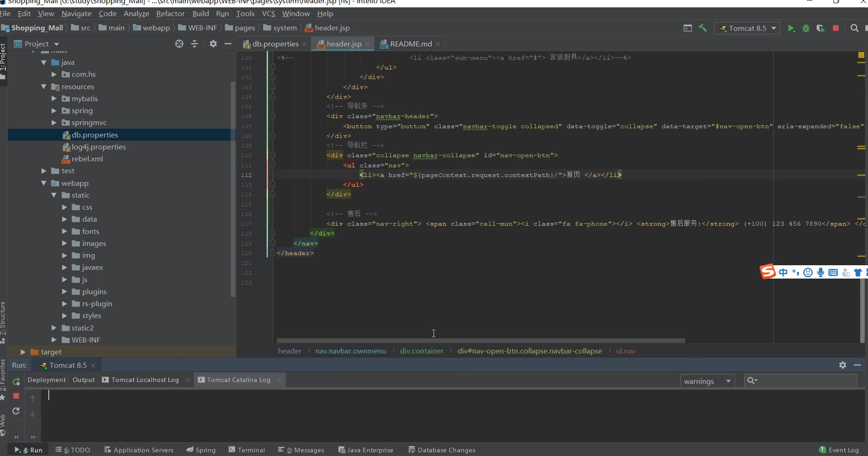Build project with the hammer icon
The width and height of the screenshot is (868, 456).
(702, 28)
